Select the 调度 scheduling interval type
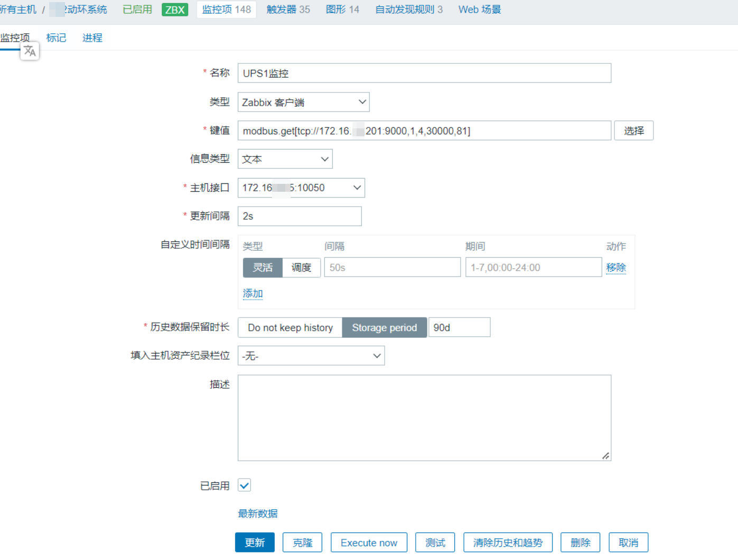738x560 pixels. click(301, 267)
